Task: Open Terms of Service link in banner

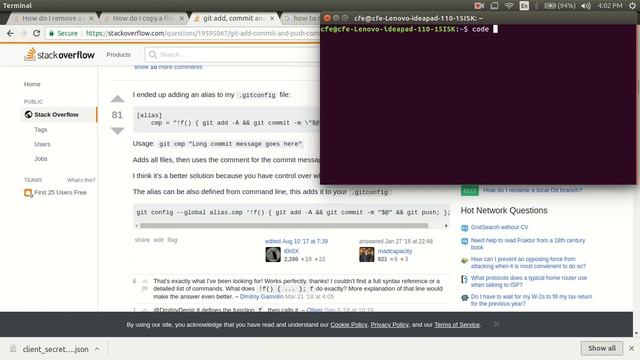Action: click(457, 325)
